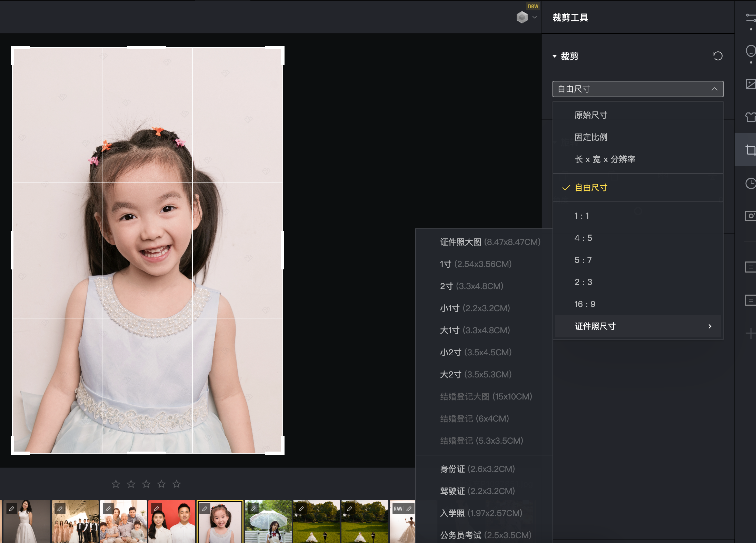Viewport: 756px width, 543px height.
Task: Expand the arrow next to the cube icon
Action: (535, 17)
